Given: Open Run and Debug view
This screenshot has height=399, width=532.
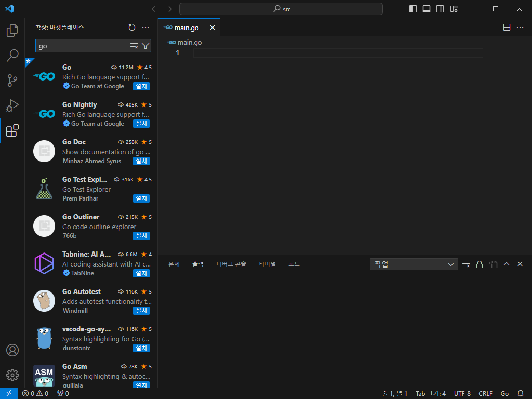Looking at the screenshot, I should (12, 105).
